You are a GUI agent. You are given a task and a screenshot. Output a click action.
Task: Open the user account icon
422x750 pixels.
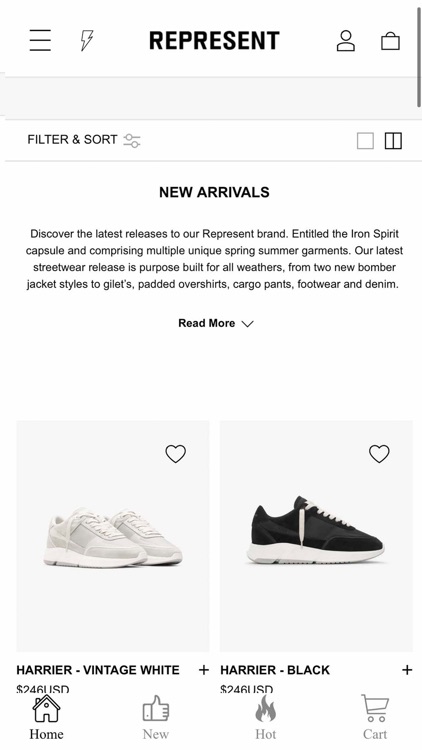coord(345,41)
